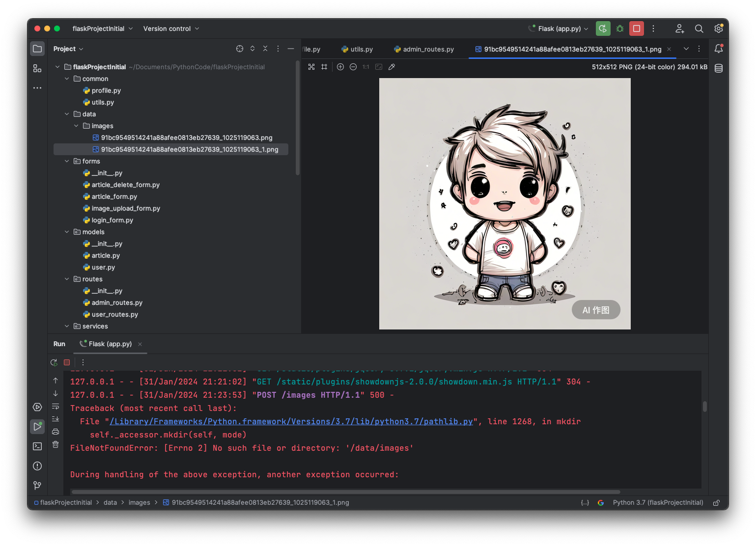Zoom in on the image preview

(340, 67)
